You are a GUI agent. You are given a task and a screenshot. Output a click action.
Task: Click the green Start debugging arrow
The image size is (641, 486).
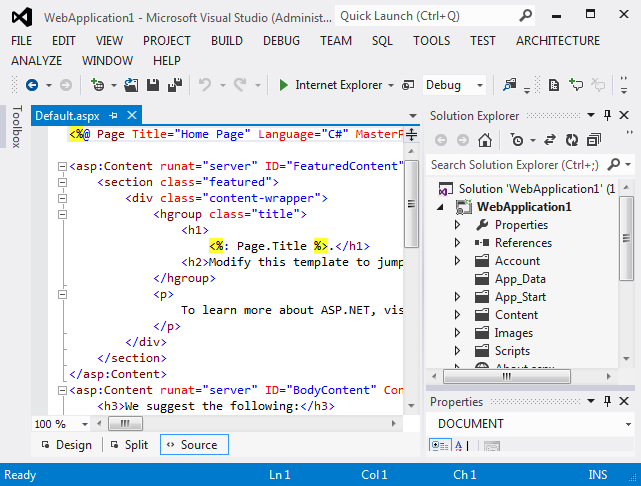point(284,86)
